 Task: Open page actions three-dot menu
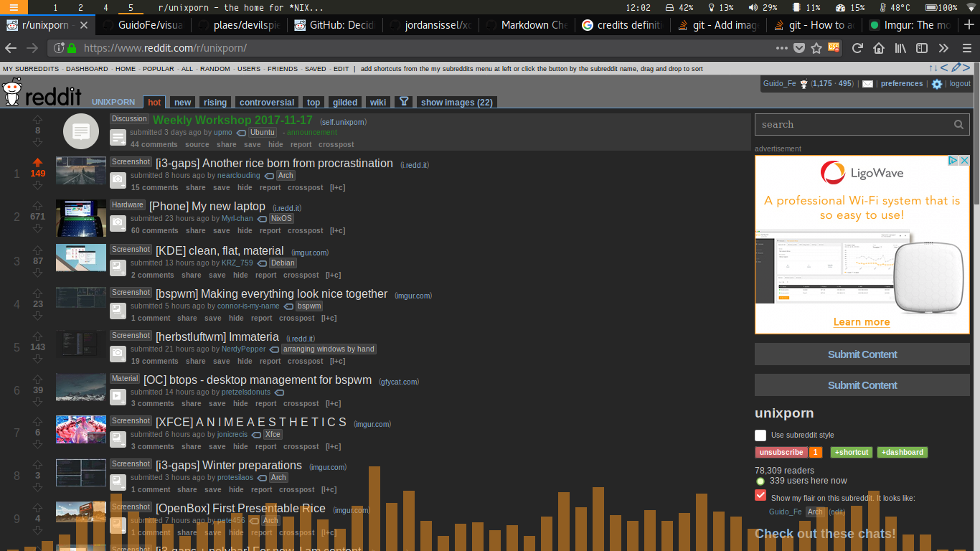[x=782, y=48]
